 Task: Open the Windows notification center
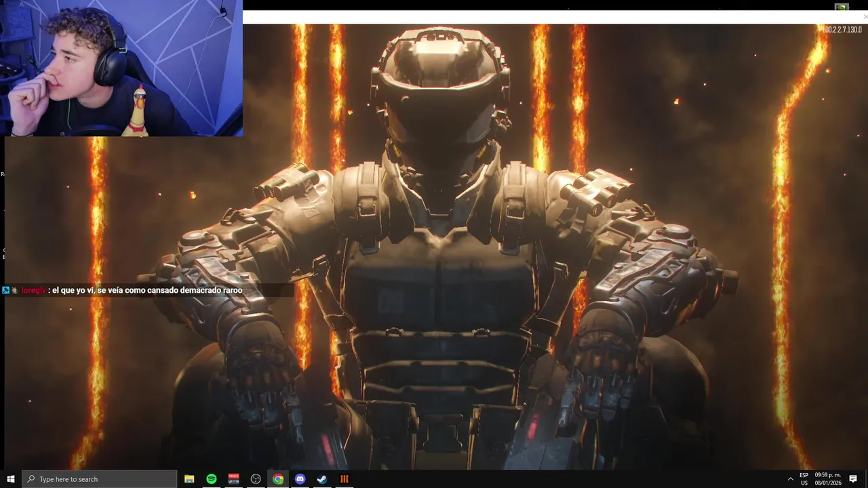tap(853, 479)
